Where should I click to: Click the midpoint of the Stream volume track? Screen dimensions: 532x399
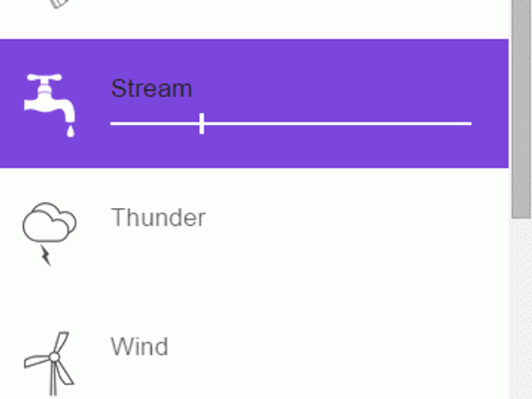291,123
